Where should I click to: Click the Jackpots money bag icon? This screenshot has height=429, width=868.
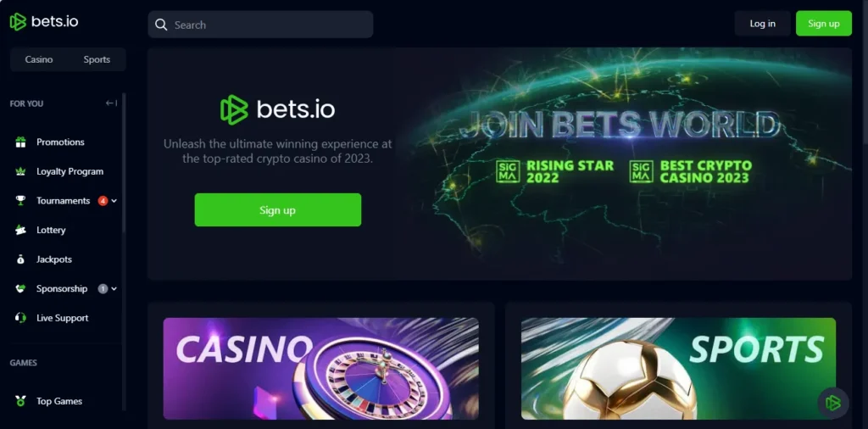tap(20, 259)
